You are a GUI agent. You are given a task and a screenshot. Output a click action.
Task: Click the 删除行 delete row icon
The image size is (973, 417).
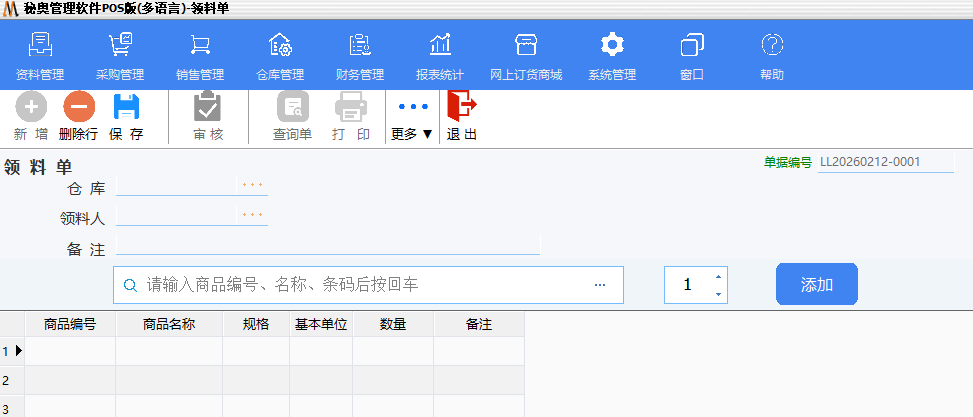(x=79, y=107)
